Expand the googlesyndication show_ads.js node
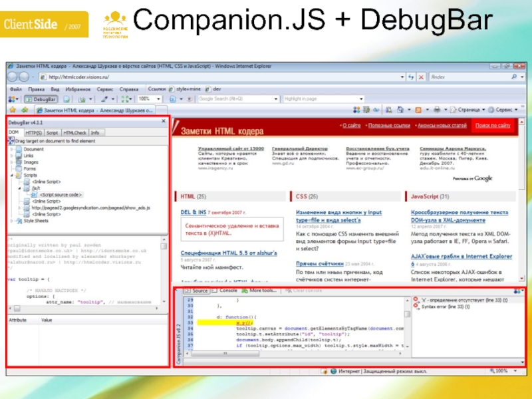This screenshot has height=399, width=532. [x=20, y=207]
